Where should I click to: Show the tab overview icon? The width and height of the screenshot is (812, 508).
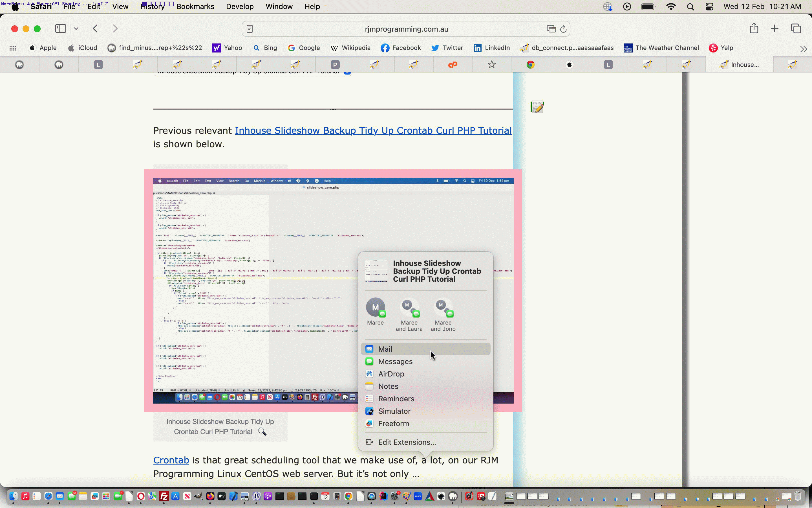[796, 29]
